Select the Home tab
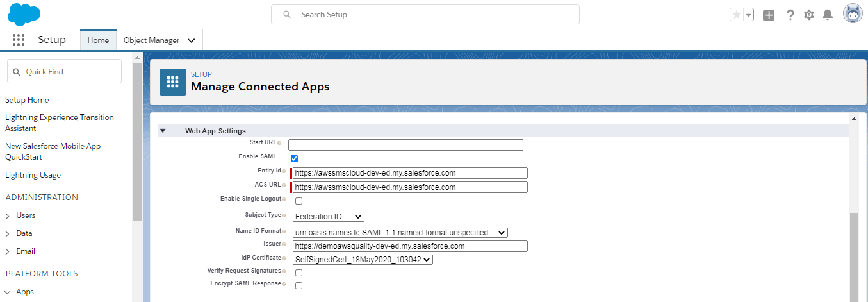This screenshot has height=302, width=868. 98,40
